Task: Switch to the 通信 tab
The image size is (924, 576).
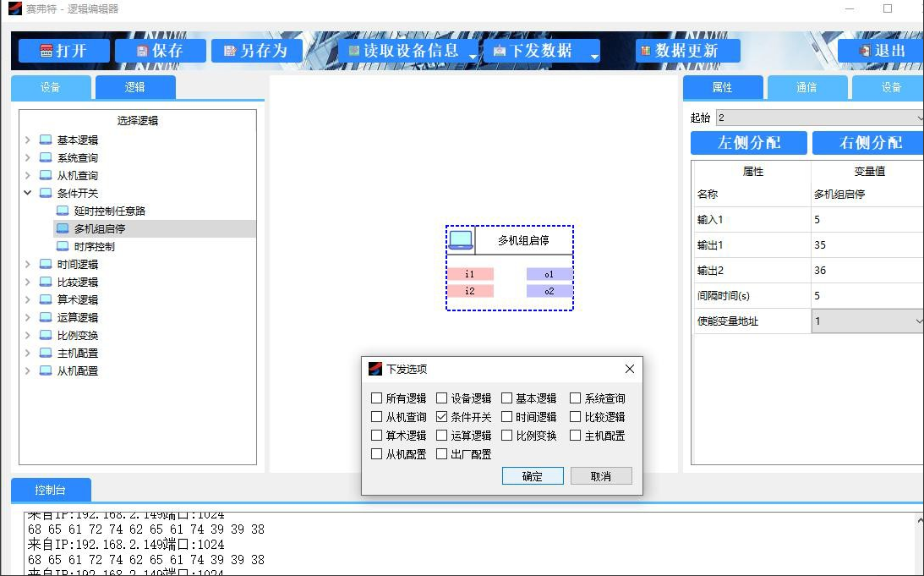Action: coord(806,88)
